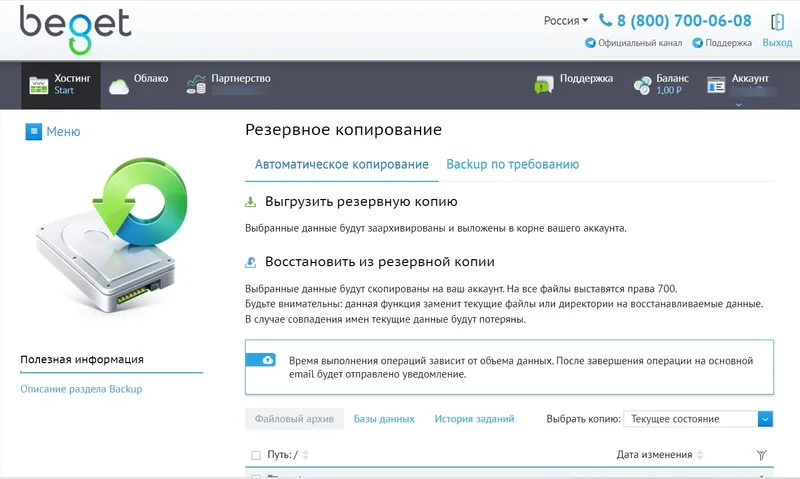Open the Хостинг Start section

pos(61,85)
